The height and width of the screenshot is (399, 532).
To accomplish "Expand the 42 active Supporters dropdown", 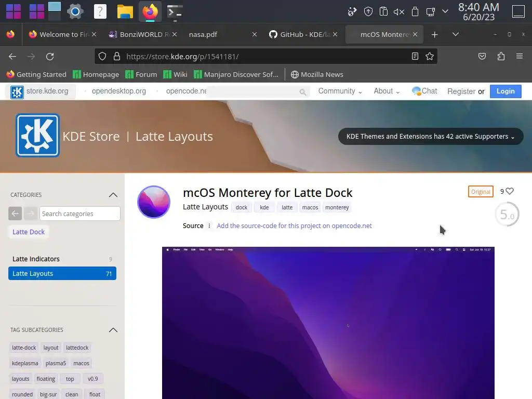I will pos(430,137).
